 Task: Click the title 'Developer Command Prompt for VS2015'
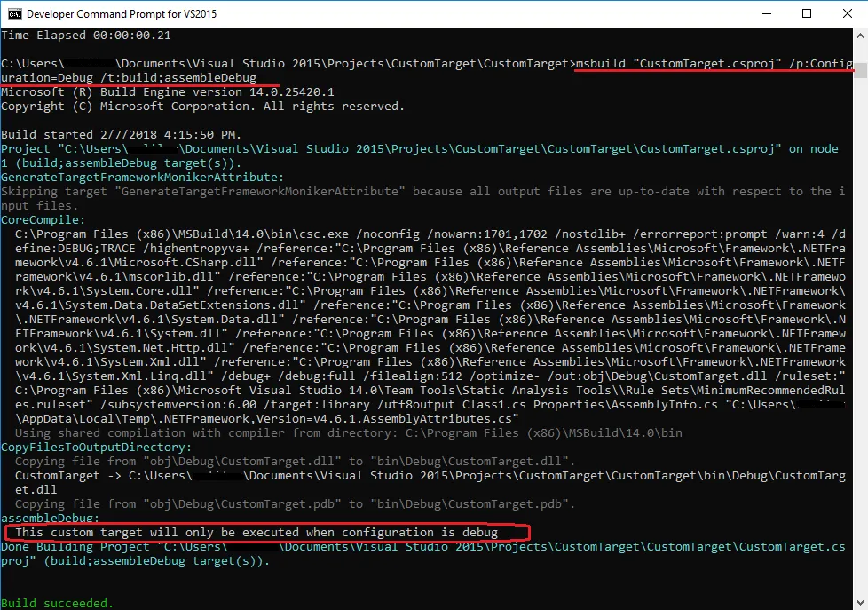[x=122, y=14]
